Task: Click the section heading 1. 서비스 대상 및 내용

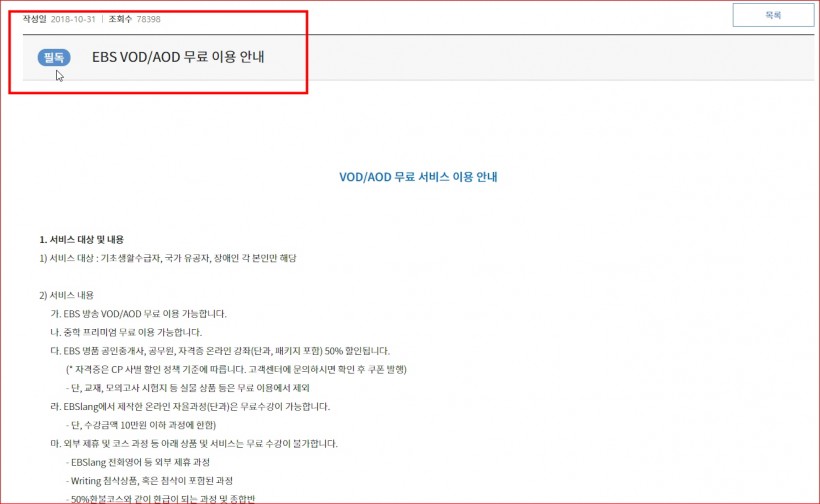Action: click(x=82, y=239)
